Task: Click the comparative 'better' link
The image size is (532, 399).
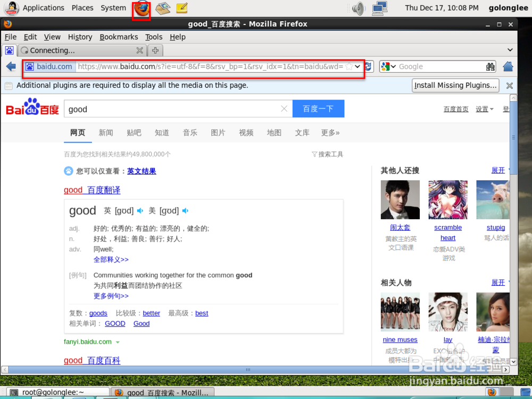Action: [x=151, y=313]
